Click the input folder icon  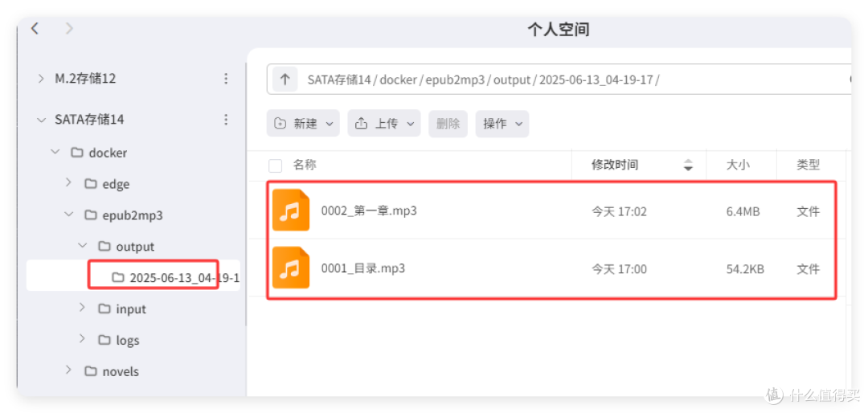pyautogui.click(x=104, y=309)
